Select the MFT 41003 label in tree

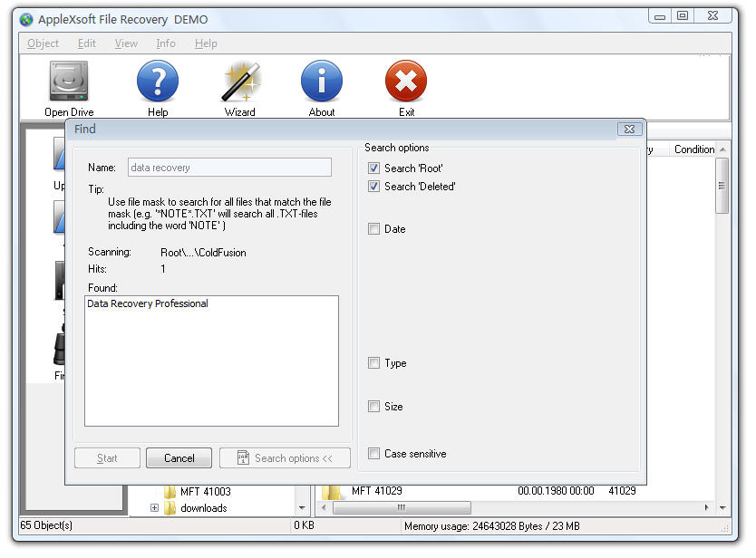point(206,492)
